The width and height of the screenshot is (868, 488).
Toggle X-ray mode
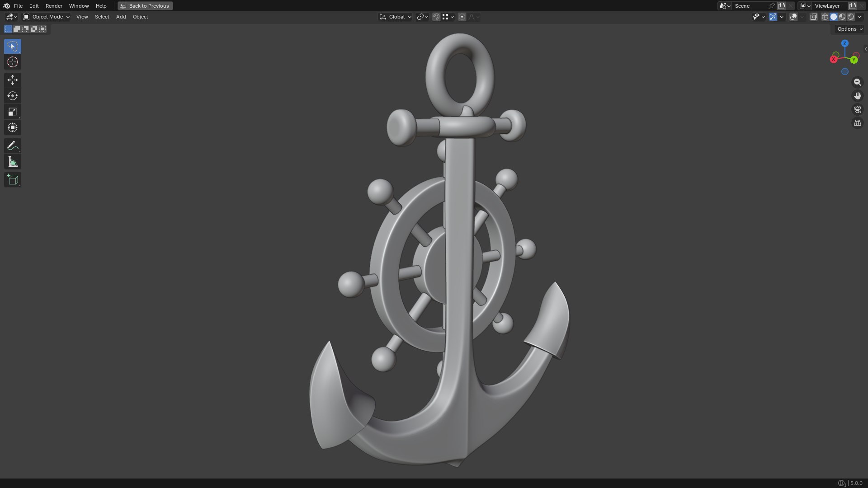[x=813, y=17]
